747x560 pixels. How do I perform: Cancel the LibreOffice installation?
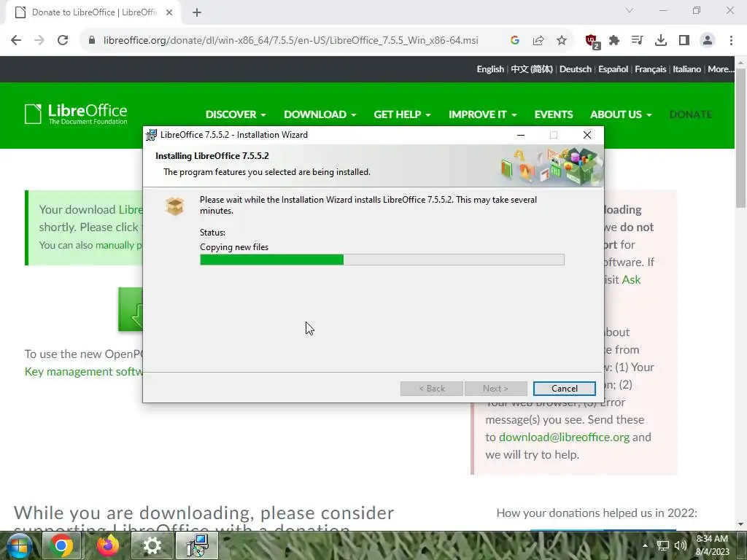[x=565, y=389]
